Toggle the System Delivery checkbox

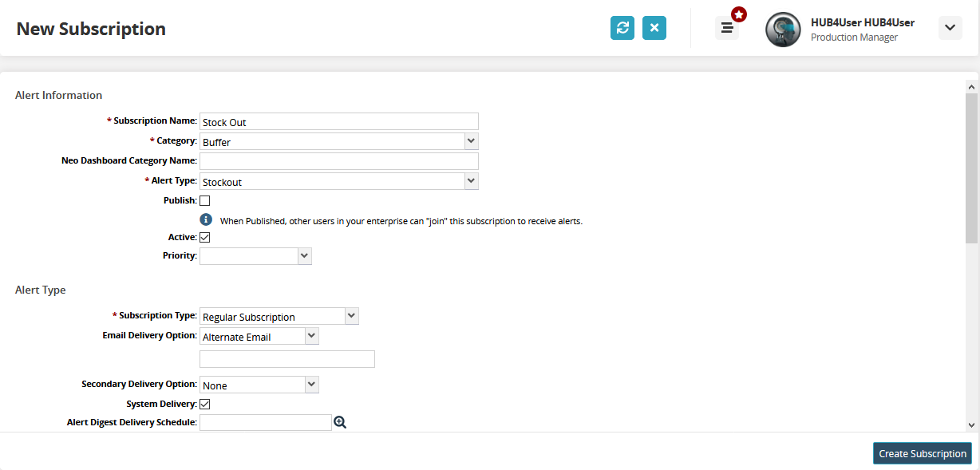click(205, 404)
